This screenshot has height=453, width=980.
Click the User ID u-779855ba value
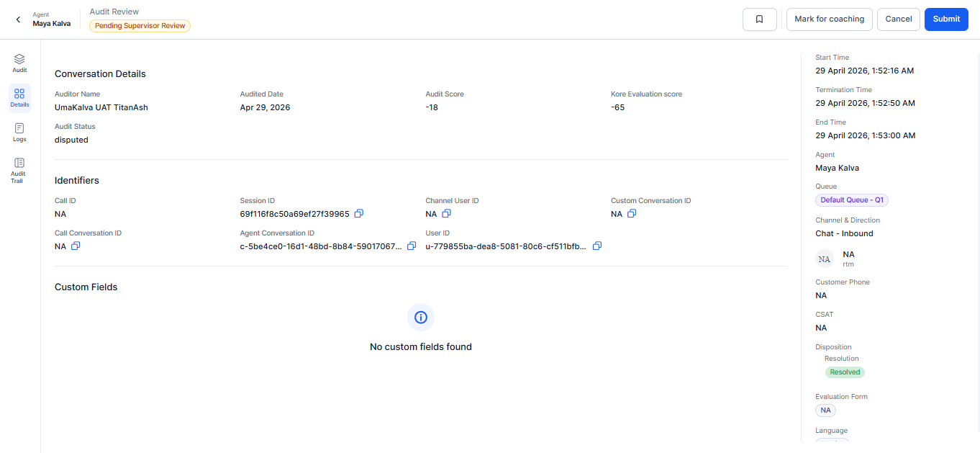(x=506, y=246)
